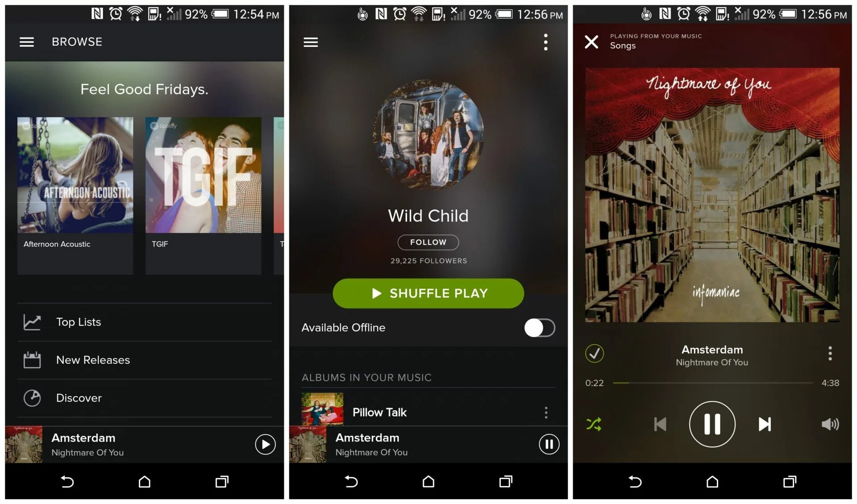The width and height of the screenshot is (857, 504).
Task: Toggle follow status for Wild Child artist
Action: pos(428,242)
